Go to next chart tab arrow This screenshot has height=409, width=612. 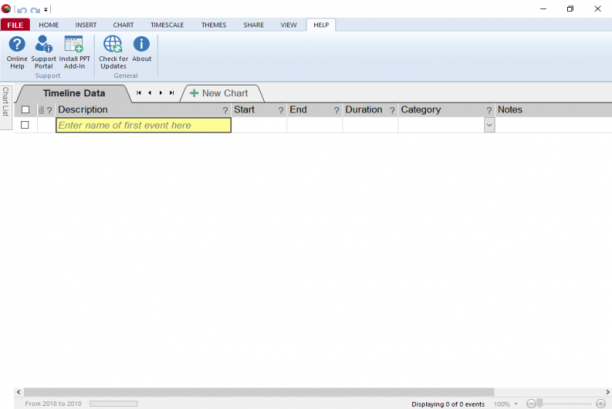(161, 93)
